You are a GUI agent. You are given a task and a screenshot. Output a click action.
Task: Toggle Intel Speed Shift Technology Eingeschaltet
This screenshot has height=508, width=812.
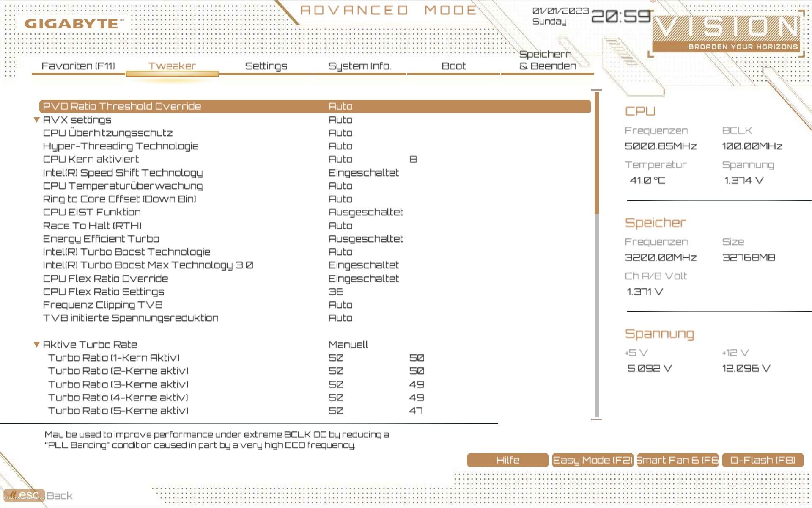click(364, 173)
